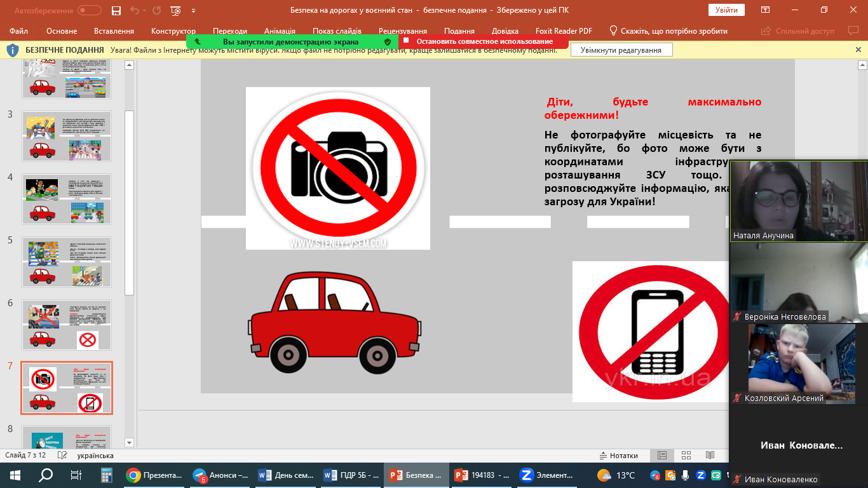Click thumbnail pane scroll down arrow

point(130,442)
